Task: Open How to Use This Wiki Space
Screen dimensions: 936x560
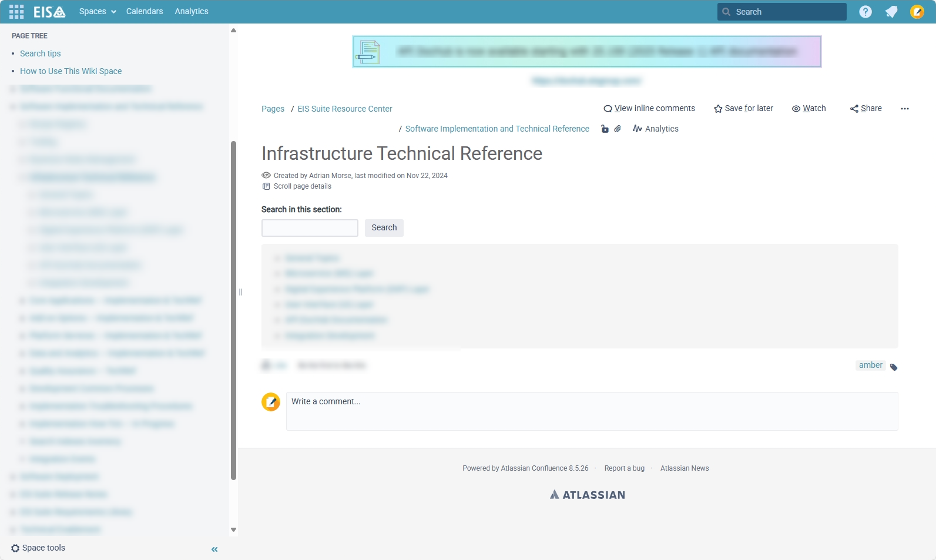Action: pyautogui.click(x=71, y=71)
